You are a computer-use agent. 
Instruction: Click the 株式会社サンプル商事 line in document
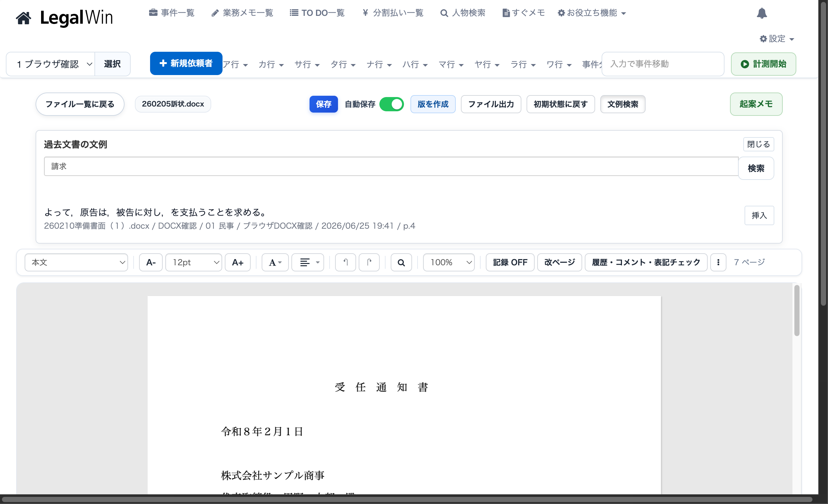pyautogui.click(x=273, y=476)
